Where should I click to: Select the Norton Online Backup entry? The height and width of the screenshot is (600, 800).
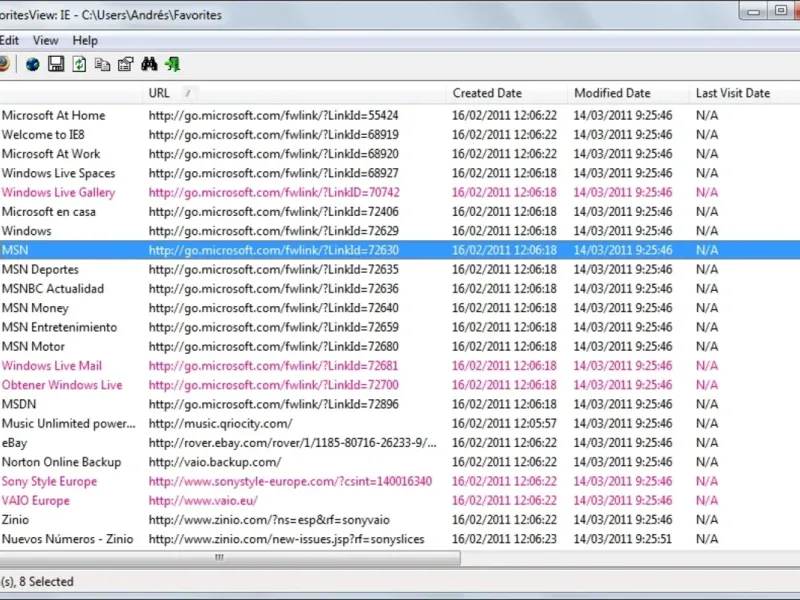(61, 462)
